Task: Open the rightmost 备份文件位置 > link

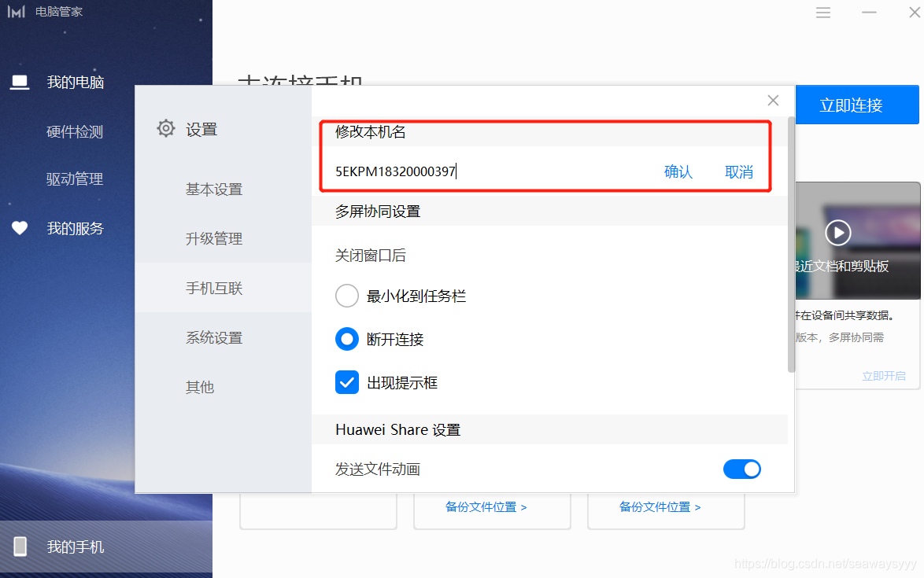Action: 660,506
